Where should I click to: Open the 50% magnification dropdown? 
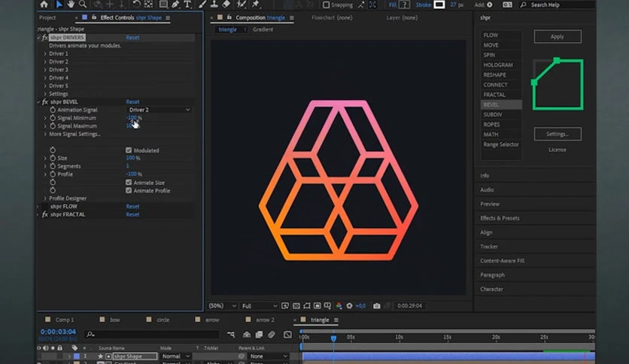[x=222, y=306]
